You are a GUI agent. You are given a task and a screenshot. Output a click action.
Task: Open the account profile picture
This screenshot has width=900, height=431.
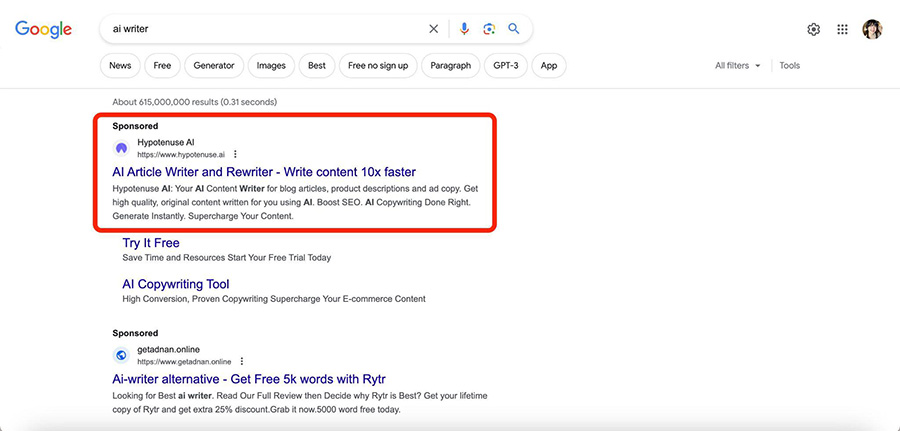(x=872, y=29)
